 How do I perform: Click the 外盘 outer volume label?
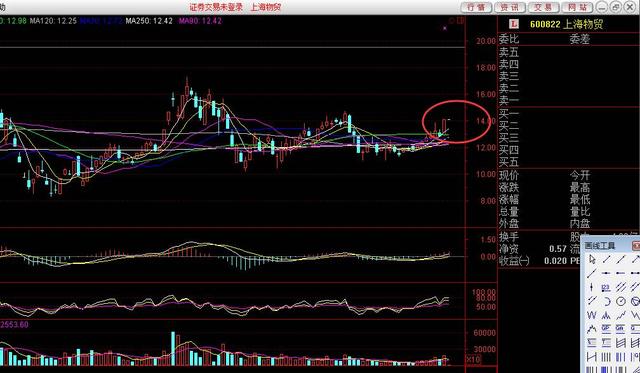point(509,223)
